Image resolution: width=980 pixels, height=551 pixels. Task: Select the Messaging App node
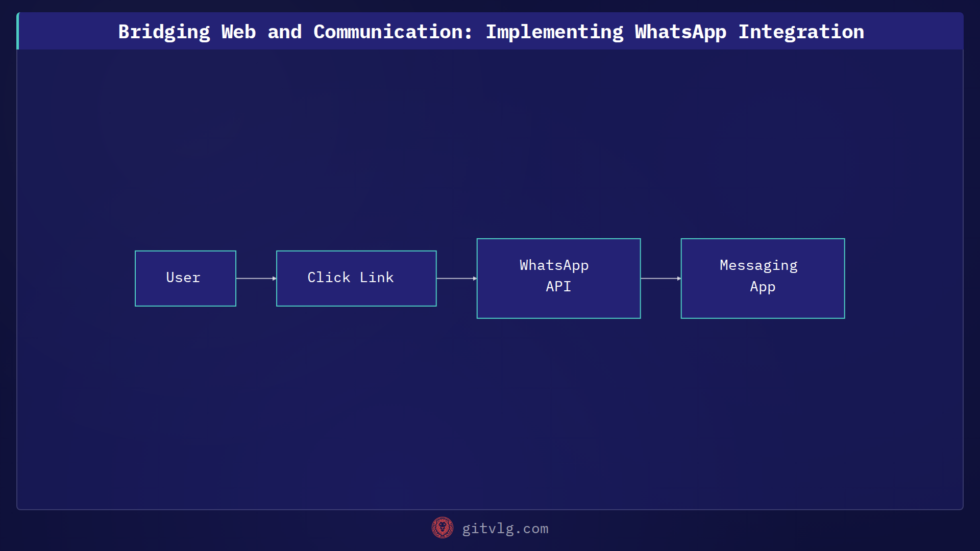763,278
